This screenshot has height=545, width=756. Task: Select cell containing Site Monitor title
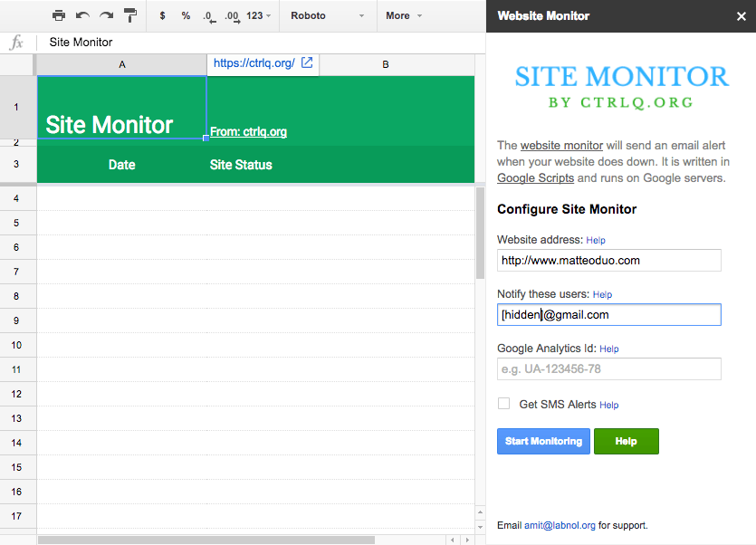(x=122, y=107)
